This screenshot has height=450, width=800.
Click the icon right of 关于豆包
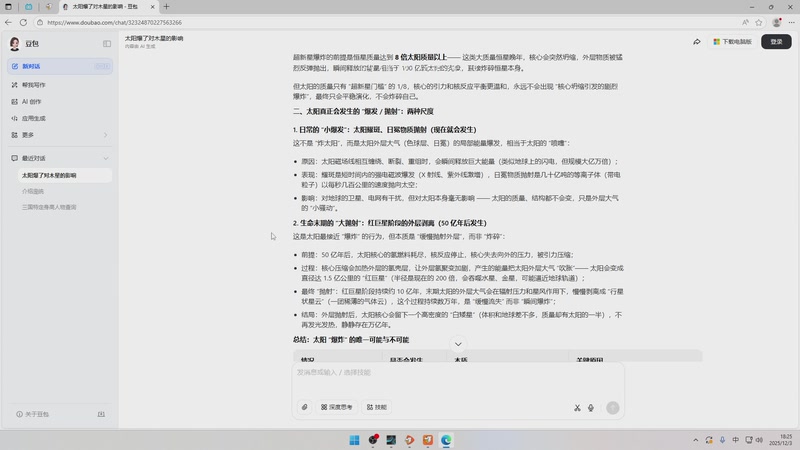101,414
